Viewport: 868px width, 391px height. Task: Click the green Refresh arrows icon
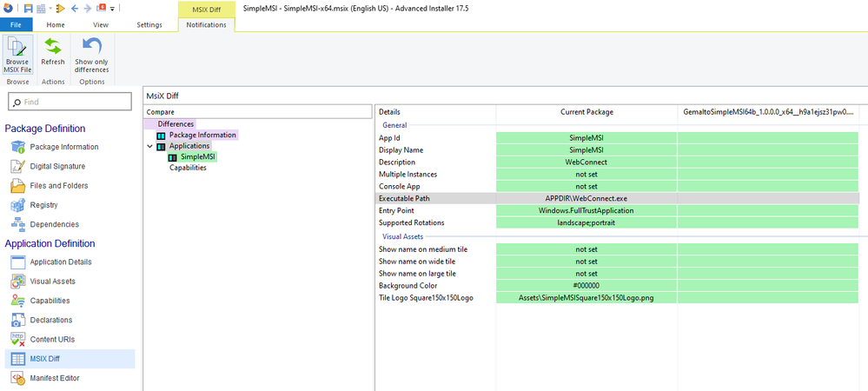pos(53,47)
